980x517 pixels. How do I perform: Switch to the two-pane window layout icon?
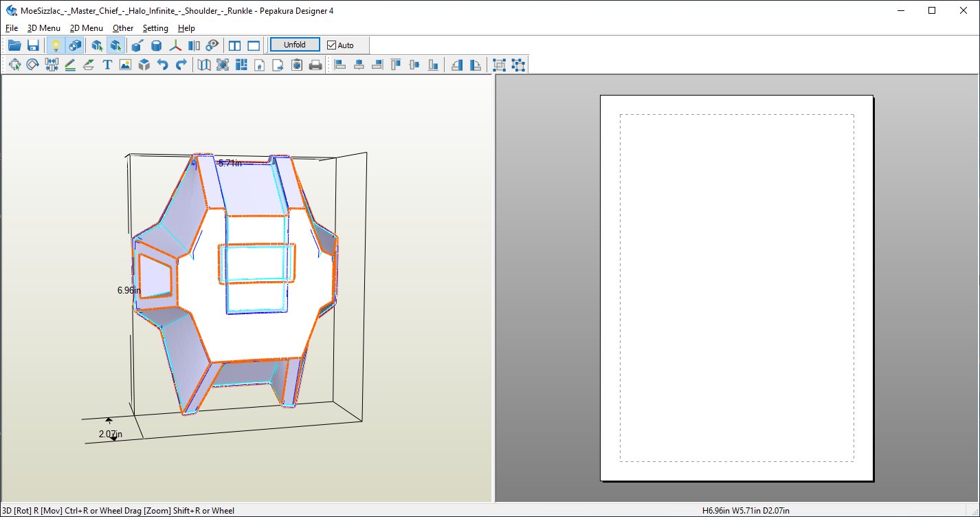coord(235,45)
